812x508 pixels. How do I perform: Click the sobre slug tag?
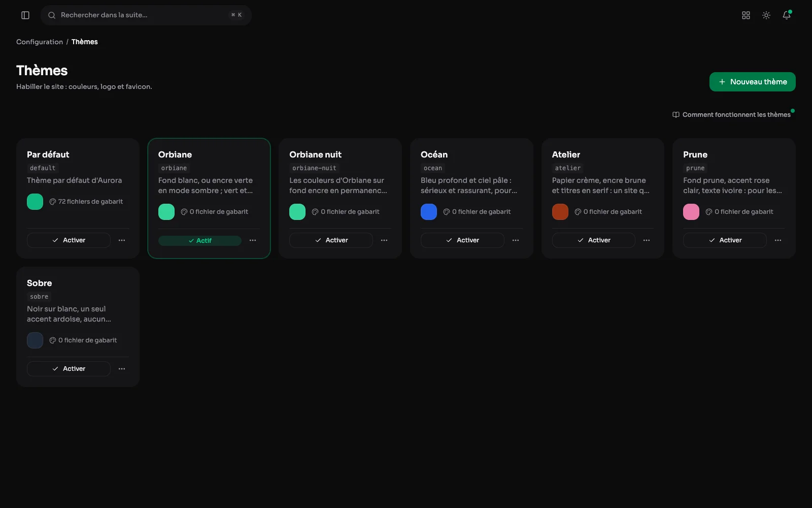pyautogui.click(x=39, y=297)
